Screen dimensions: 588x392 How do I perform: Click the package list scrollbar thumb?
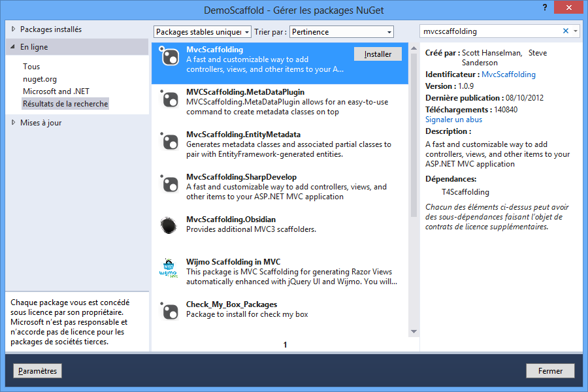414,135
